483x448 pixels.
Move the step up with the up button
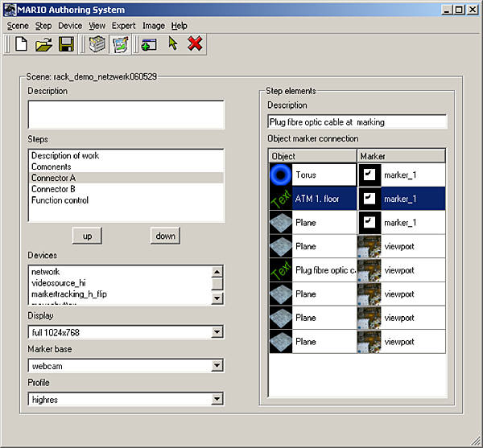coord(87,236)
